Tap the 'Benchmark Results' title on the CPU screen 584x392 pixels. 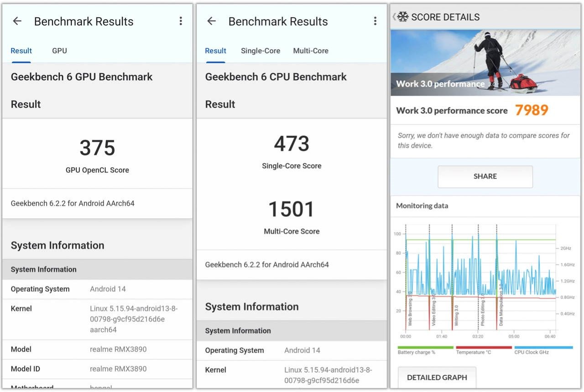(278, 21)
